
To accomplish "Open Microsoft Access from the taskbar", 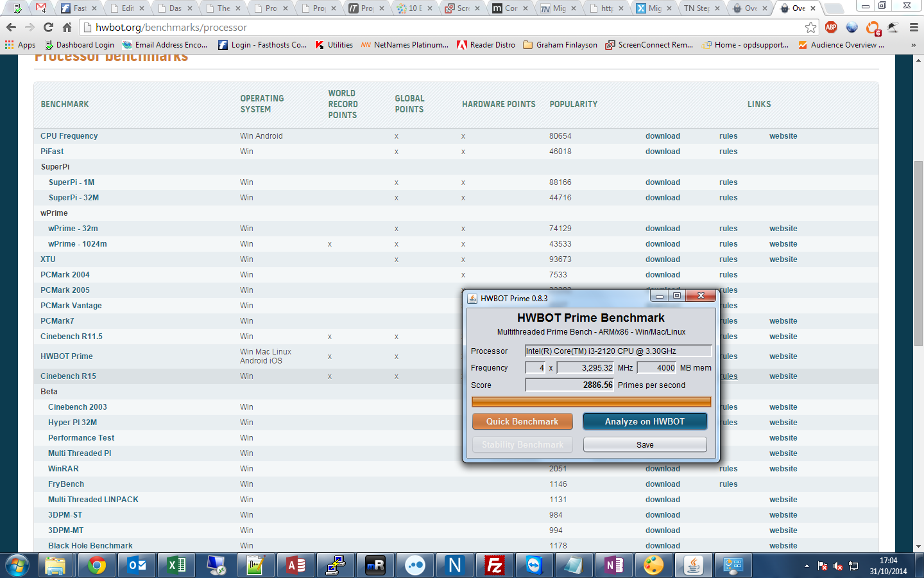I will pyautogui.click(x=296, y=565).
